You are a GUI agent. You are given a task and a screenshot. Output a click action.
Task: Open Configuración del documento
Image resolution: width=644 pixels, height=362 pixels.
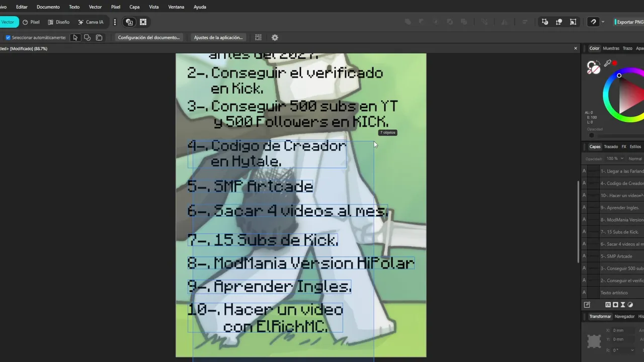coord(149,38)
